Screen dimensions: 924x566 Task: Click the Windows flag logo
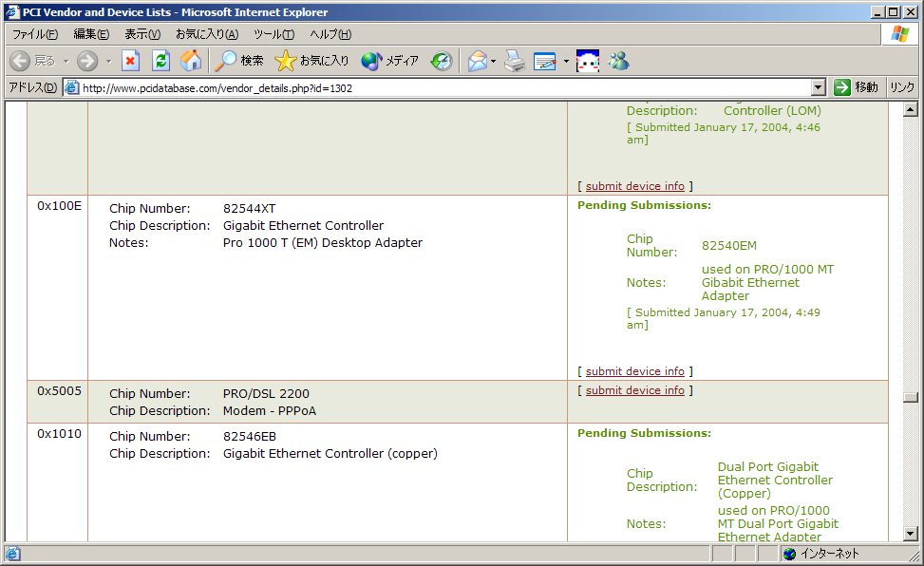pos(900,34)
